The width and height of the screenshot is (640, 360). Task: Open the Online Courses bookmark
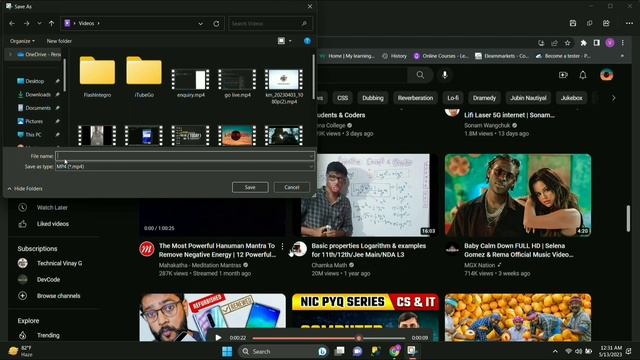tap(441, 56)
